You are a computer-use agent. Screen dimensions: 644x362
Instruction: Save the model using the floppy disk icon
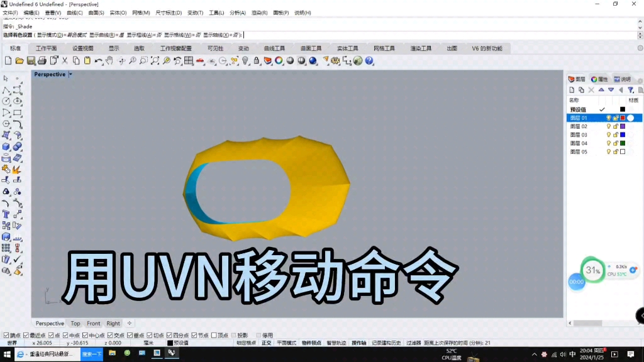pos(31,61)
